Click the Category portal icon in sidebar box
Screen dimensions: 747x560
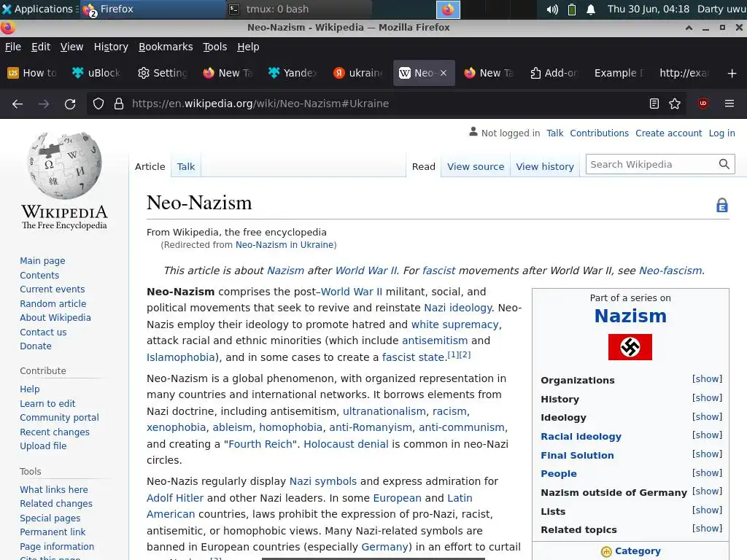pos(606,551)
